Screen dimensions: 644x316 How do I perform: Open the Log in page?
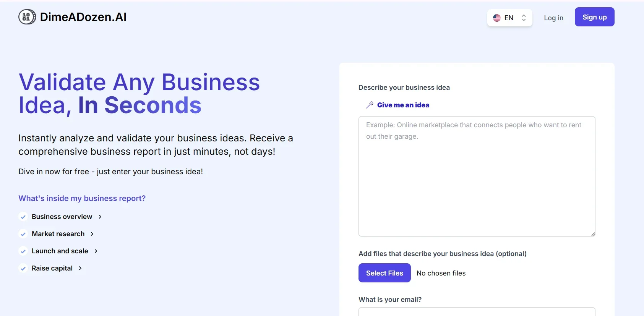click(553, 18)
